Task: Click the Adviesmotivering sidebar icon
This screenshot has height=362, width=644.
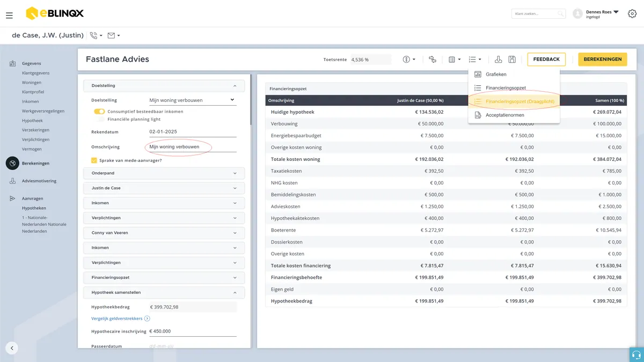Action: click(12, 181)
